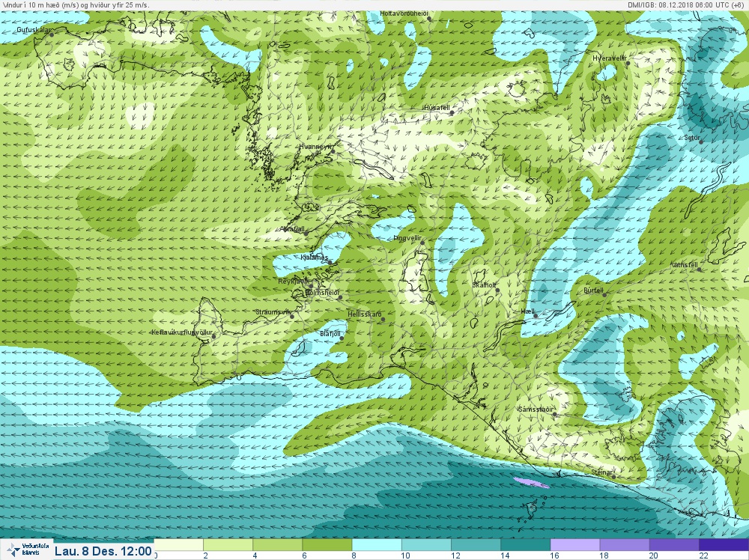The image size is (749, 560).
Task: Click the pale yellow 0–2 m/s legend swatch
Action: coord(179,545)
